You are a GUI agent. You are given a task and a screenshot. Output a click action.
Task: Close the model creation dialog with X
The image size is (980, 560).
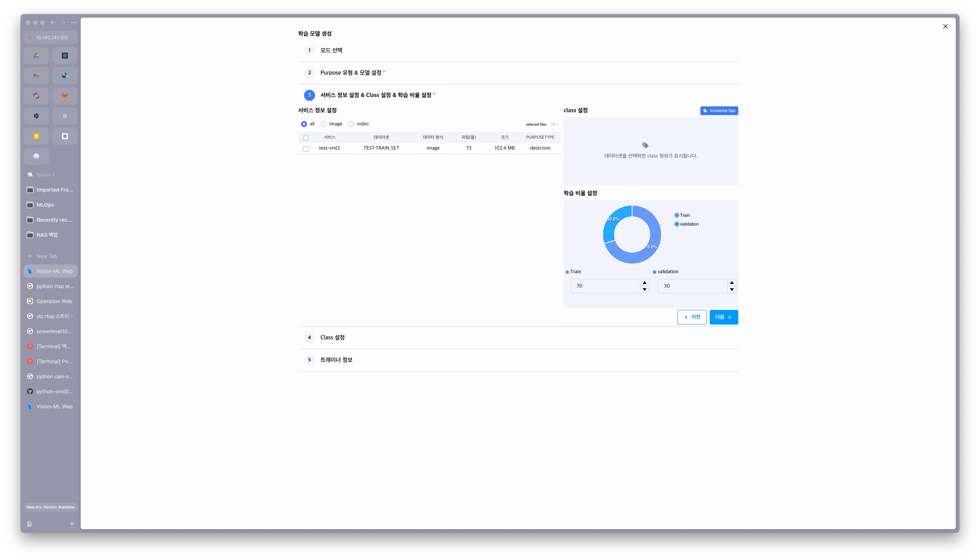click(945, 27)
